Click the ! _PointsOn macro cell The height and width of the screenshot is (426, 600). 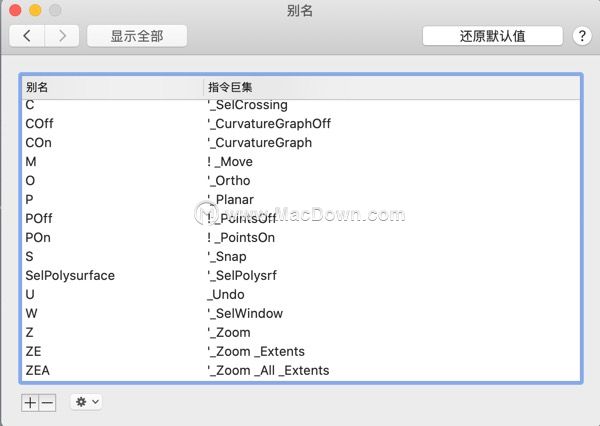(x=241, y=238)
